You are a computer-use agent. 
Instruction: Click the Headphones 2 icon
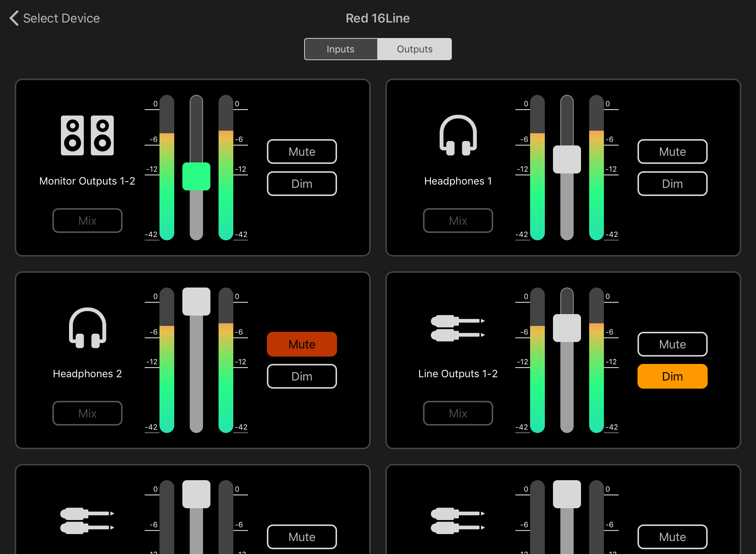pyautogui.click(x=87, y=328)
